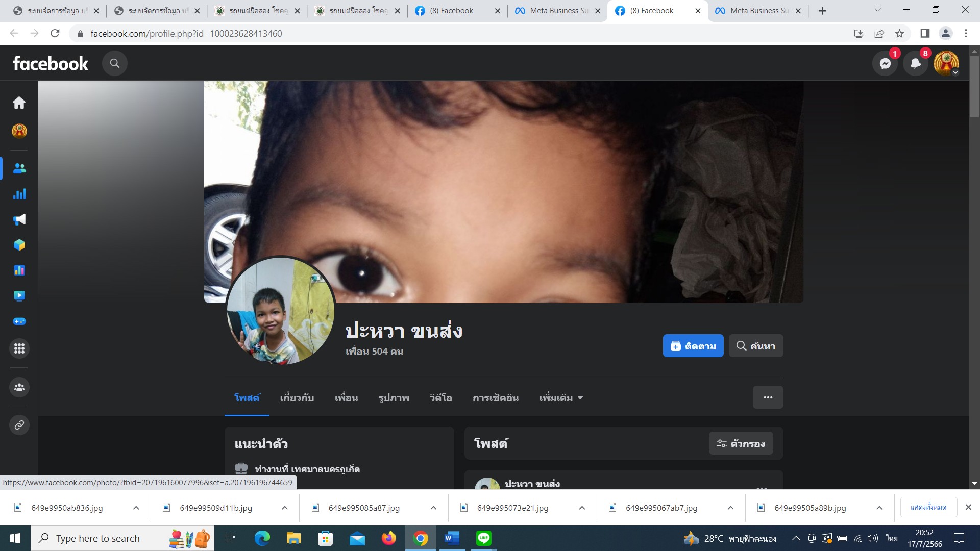Open the nine-dot menu grid icon
Screen dimensions: 980x551
(19, 348)
